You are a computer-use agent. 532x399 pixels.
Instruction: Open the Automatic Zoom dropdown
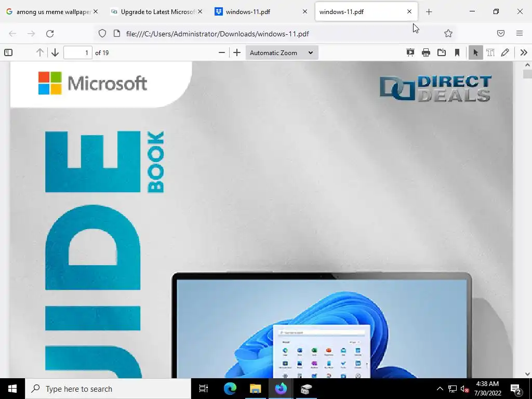282,52
